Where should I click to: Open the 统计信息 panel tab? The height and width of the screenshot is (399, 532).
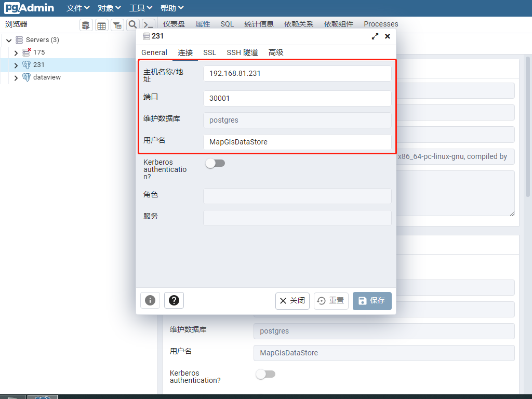pos(259,24)
